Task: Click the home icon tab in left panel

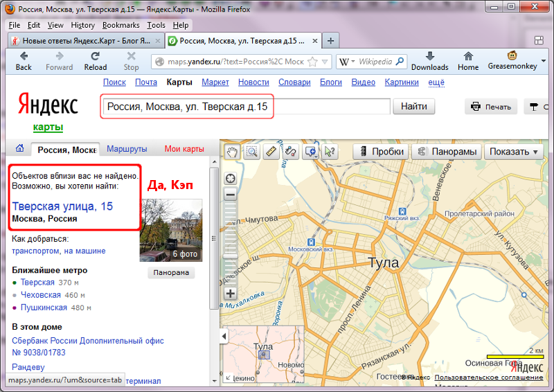Action: tap(20, 148)
